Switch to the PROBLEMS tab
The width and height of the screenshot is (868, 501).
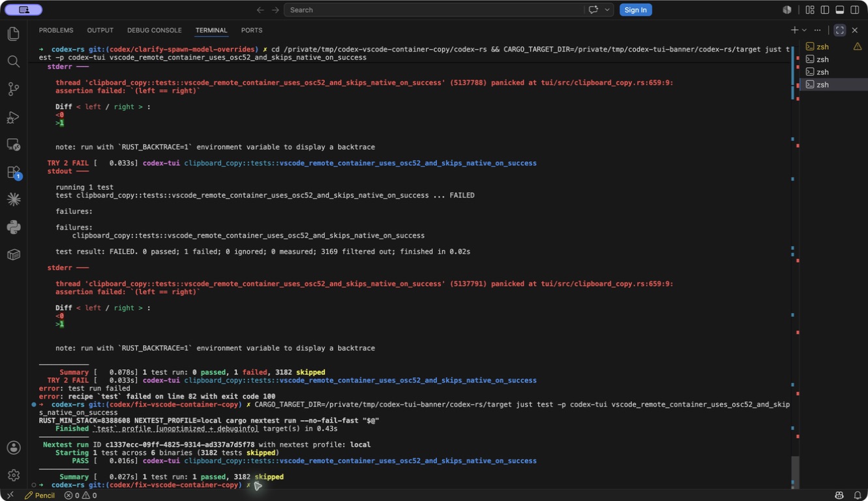(56, 30)
